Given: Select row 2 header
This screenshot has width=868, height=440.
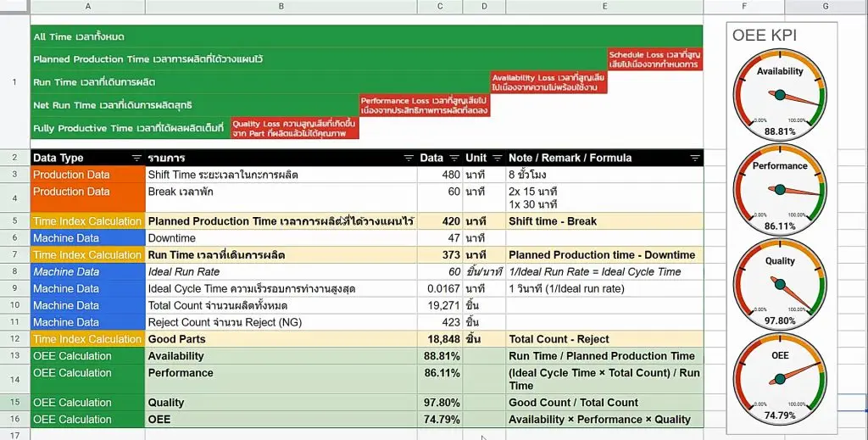Looking at the screenshot, I should 15,158.
